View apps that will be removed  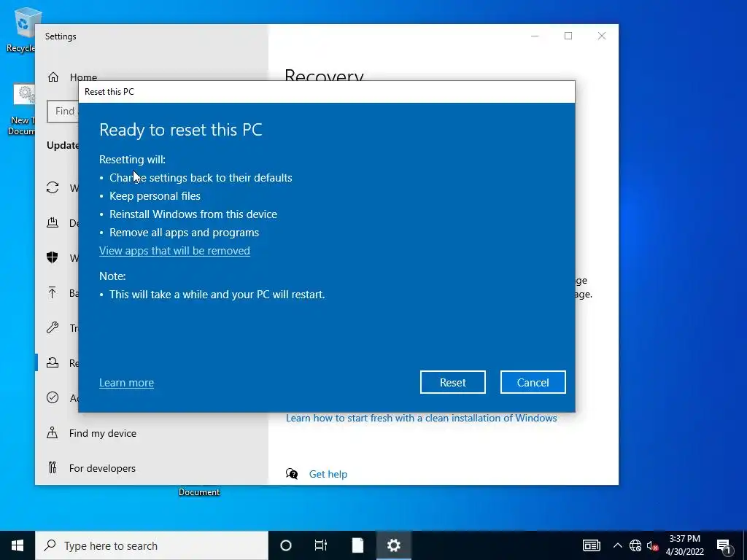point(174,251)
